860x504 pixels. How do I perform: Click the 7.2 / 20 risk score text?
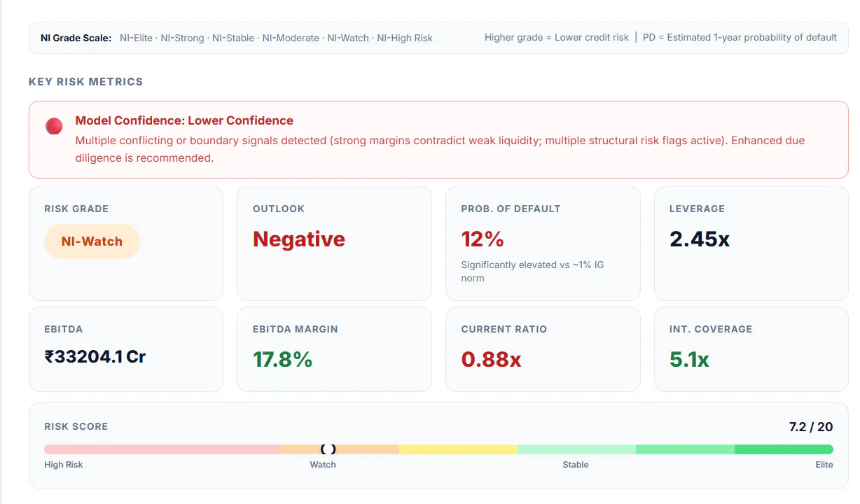point(811,427)
